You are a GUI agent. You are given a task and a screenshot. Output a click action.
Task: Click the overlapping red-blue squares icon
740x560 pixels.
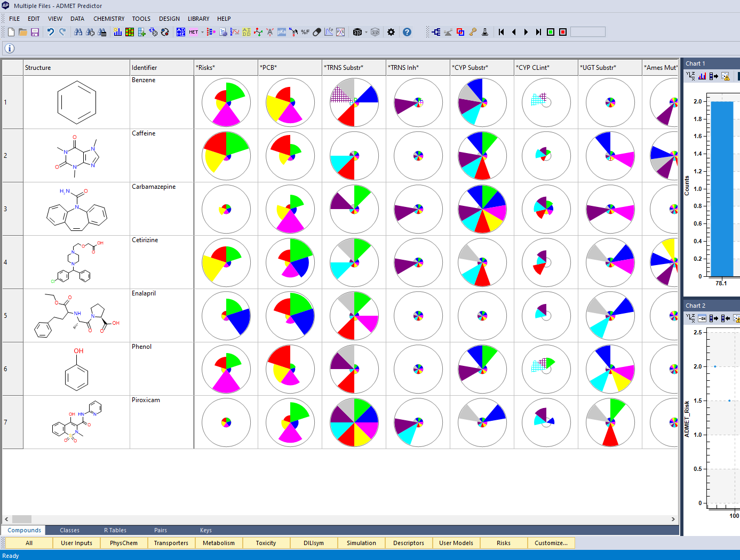tap(460, 32)
